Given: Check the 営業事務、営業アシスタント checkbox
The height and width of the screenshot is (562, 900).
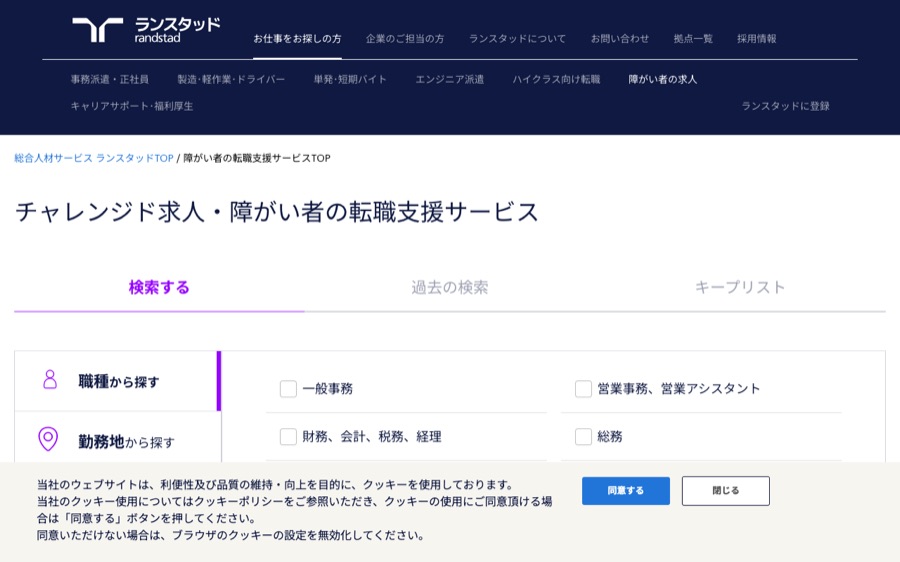Looking at the screenshot, I should (x=583, y=389).
